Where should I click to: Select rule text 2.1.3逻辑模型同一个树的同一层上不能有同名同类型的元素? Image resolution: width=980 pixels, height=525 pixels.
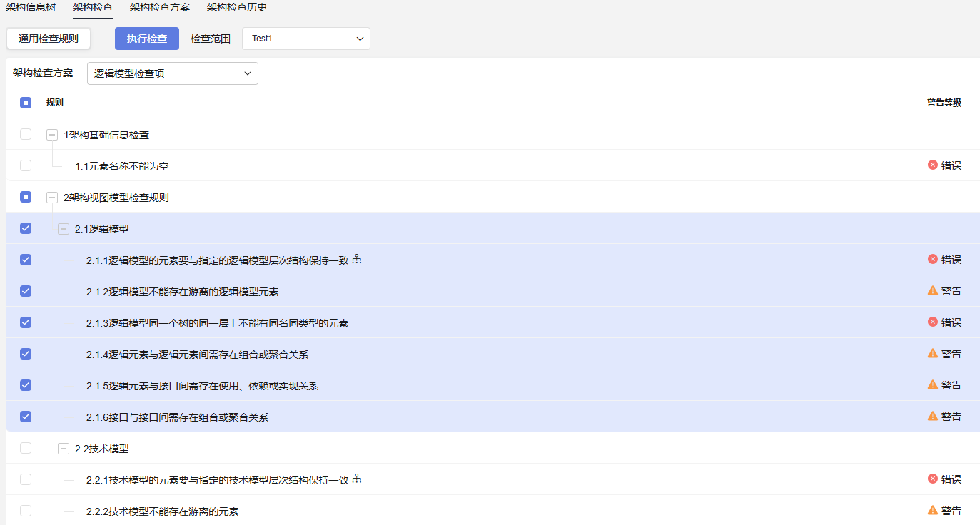point(218,323)
